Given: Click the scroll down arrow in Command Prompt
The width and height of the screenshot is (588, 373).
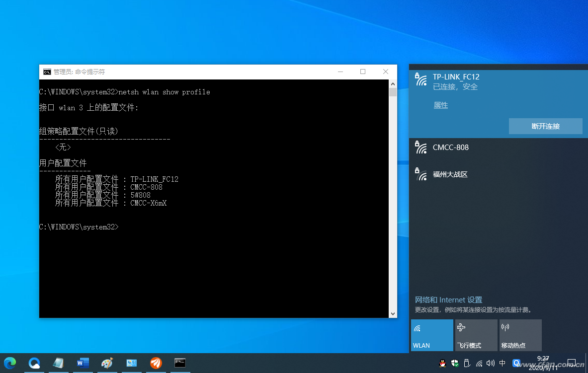Looking at the screenshot, I should tap(393, 314).
